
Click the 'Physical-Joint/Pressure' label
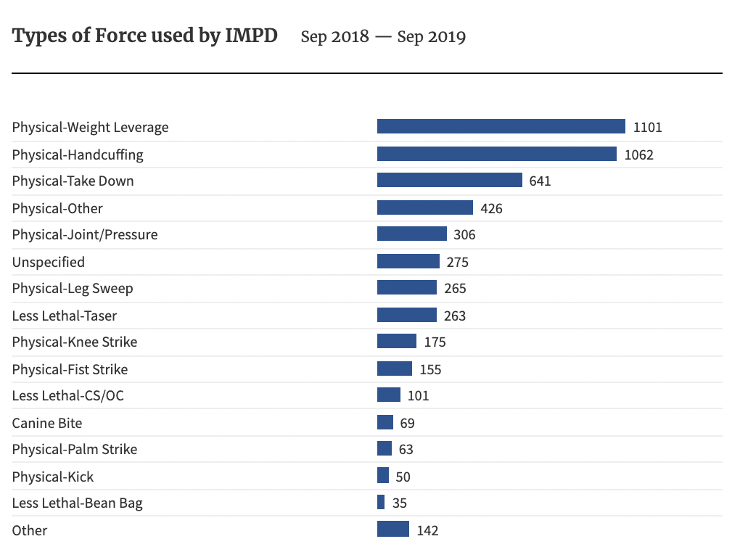[x=85, y=234]
